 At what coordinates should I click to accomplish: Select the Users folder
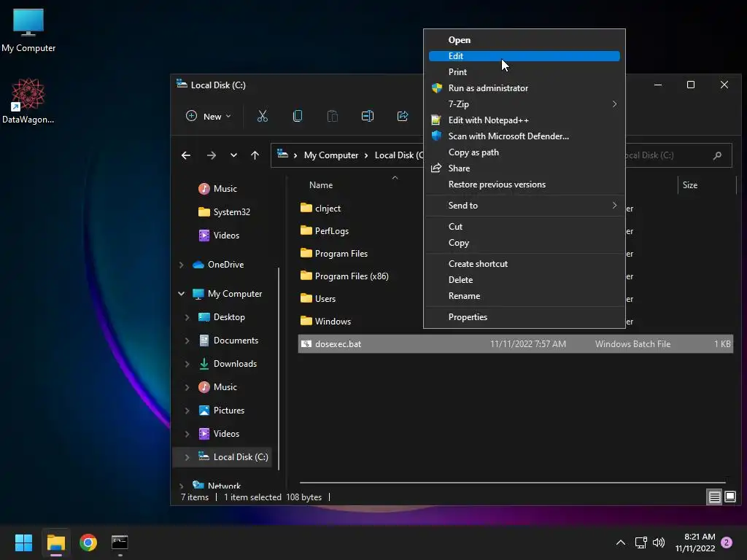click(x=318, y=299)
